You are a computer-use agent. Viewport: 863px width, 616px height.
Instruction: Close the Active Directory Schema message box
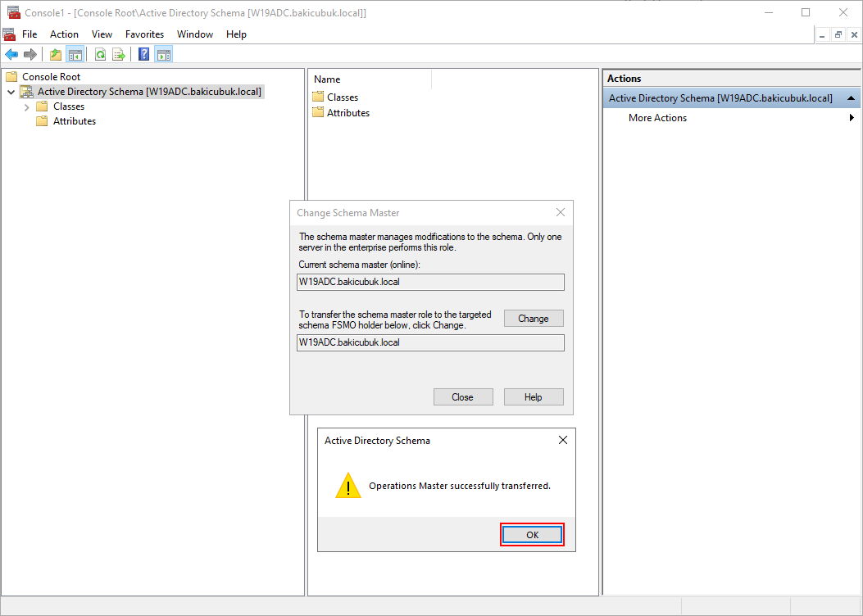562,440
